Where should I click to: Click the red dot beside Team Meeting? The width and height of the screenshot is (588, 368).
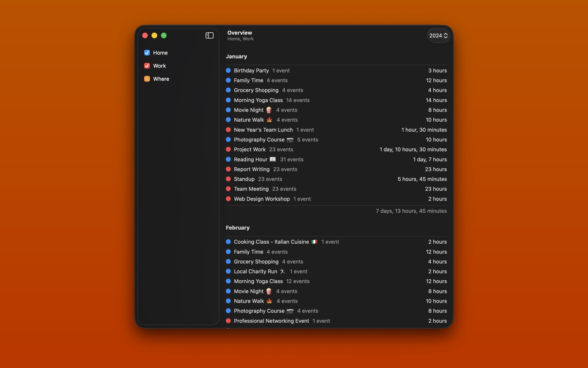(x=228, y=189)
